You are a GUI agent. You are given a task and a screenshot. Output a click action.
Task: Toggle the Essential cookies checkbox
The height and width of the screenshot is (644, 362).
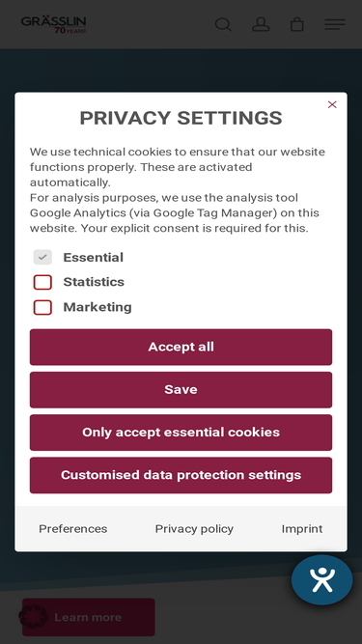coord(42,257)
